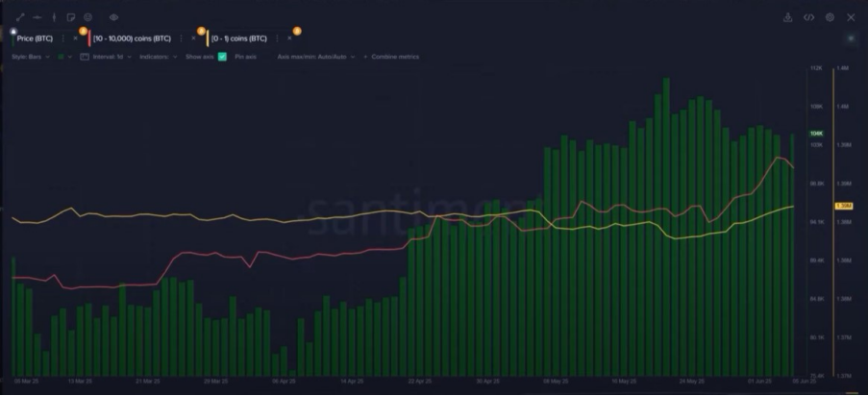Screen dimensions: 868x396
Task: Select the horizontal ray drawing tool
Action: click(37, 17)
